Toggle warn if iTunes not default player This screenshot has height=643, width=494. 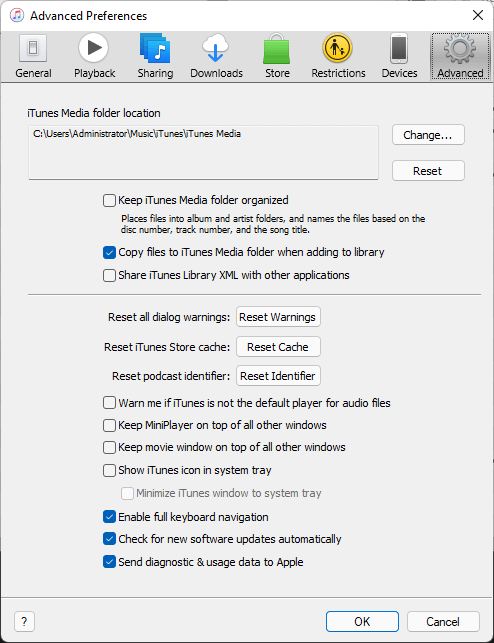[109, 403]
